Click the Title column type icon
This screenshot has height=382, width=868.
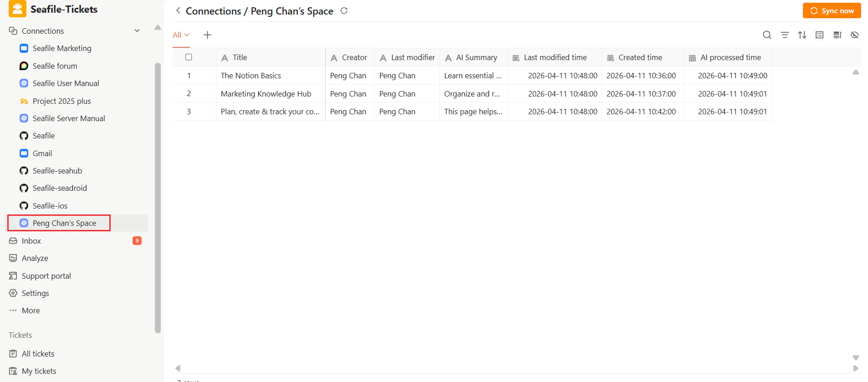pyautogui.click(x=225, y=58)
